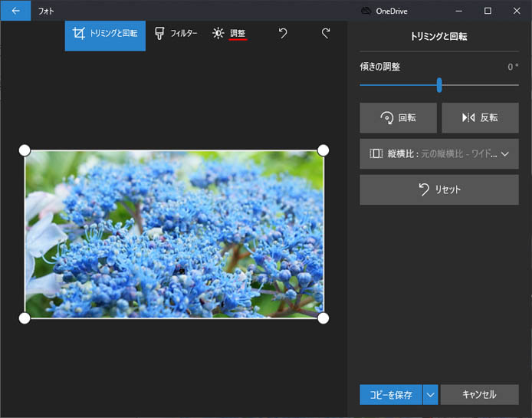Screen dimensions: 532x418
Task: Select the top-right crop handle
Action: (x=323, y=150)
